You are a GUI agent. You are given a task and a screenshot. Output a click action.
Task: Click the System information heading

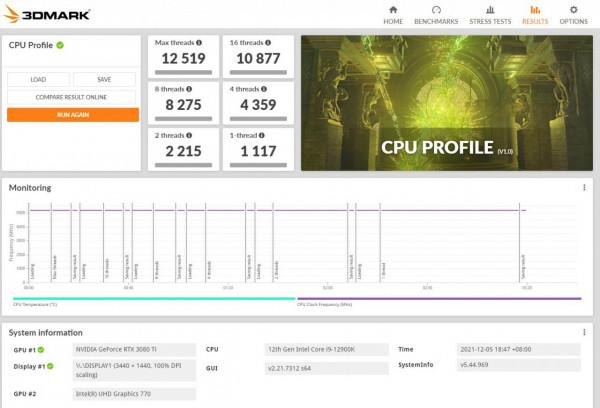pyautogui.click(x=46, y=333)
